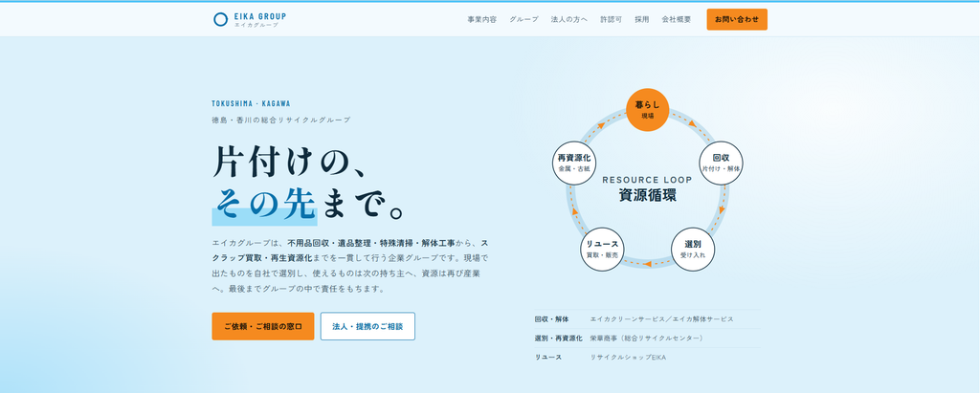Screen dimensions: 980x393
Task: Select the リユース 買取・販売 circle node
Action: point(602,250)
